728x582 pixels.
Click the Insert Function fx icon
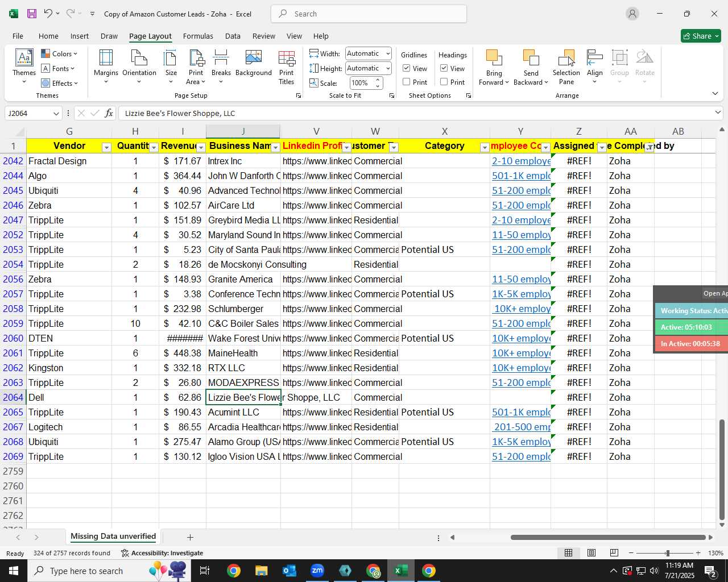click(109, 113)
